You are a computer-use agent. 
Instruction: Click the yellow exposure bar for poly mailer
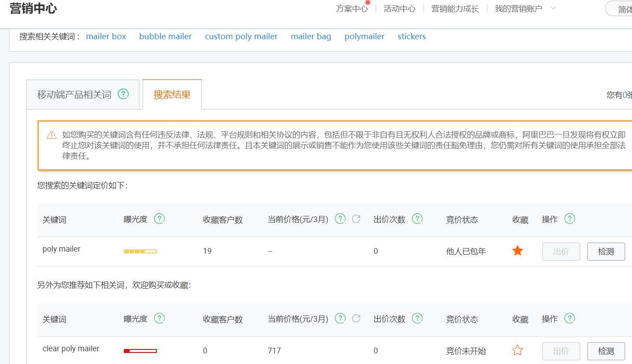[140, 251]
